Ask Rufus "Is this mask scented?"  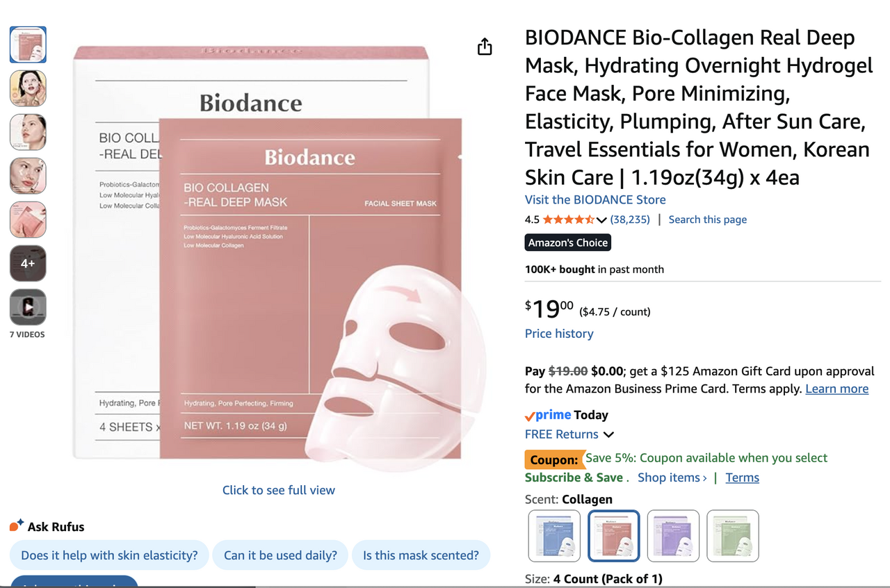[x=421, y=555]
